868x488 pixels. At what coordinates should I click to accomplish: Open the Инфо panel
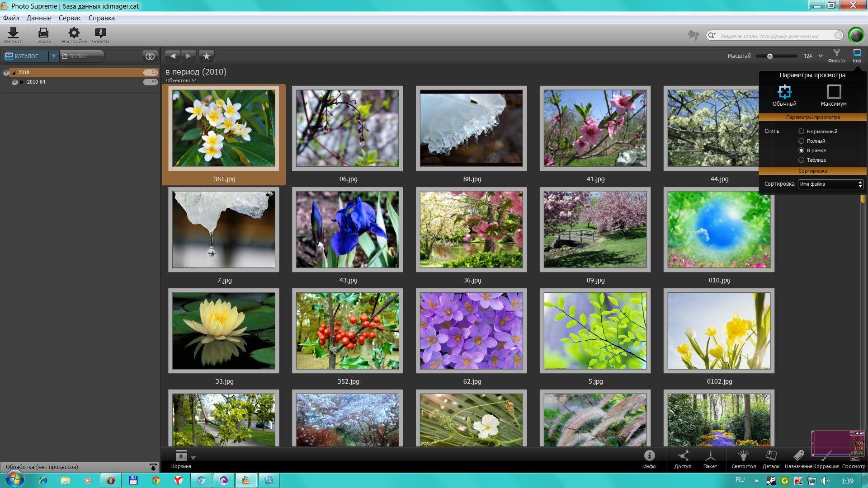[649, 459]
